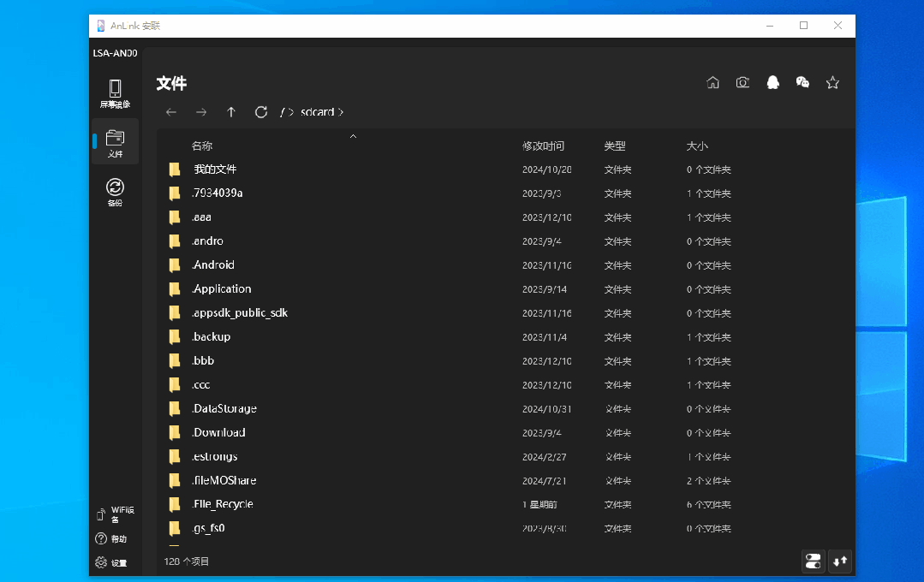Sort by modified time column header
This screenshot has height=582, width=924.
[x=543, y=146]
